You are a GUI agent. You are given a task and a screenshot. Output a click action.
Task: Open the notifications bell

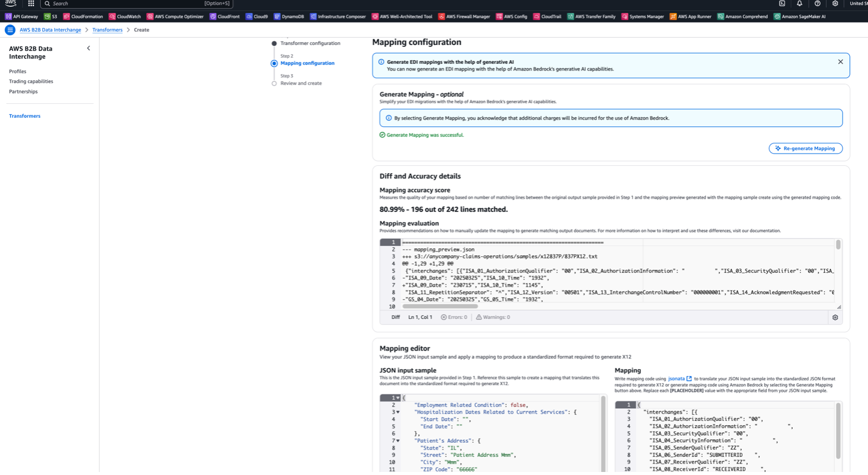tap(800, 4)
